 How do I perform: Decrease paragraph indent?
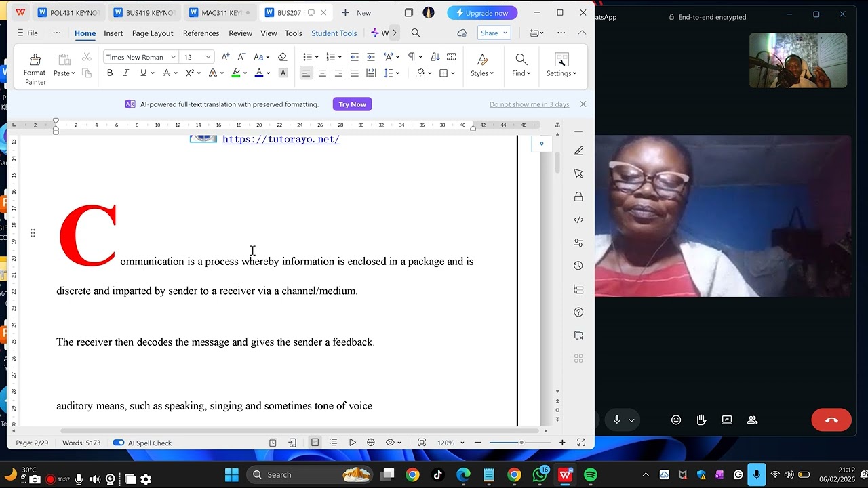[354, 57]
